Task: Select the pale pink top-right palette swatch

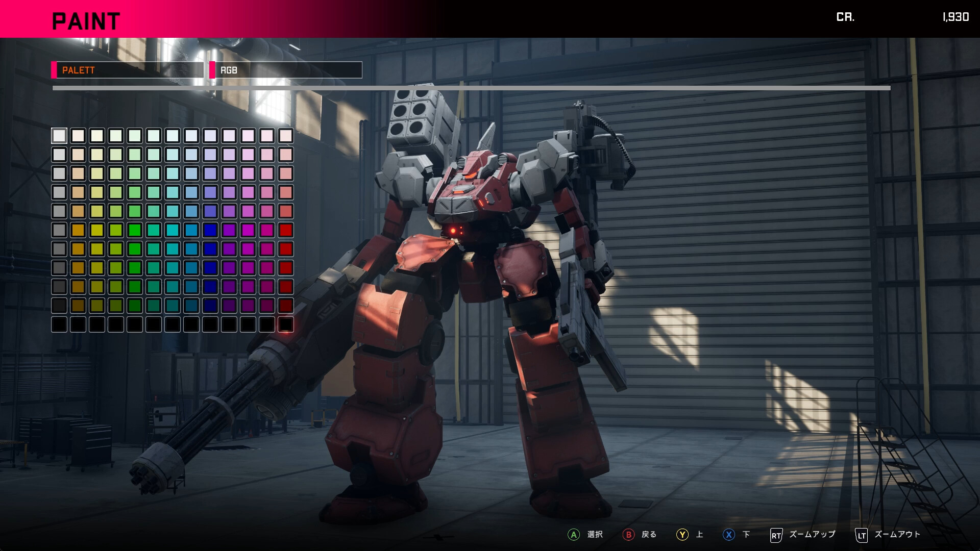Action: (x=286, y=136)
